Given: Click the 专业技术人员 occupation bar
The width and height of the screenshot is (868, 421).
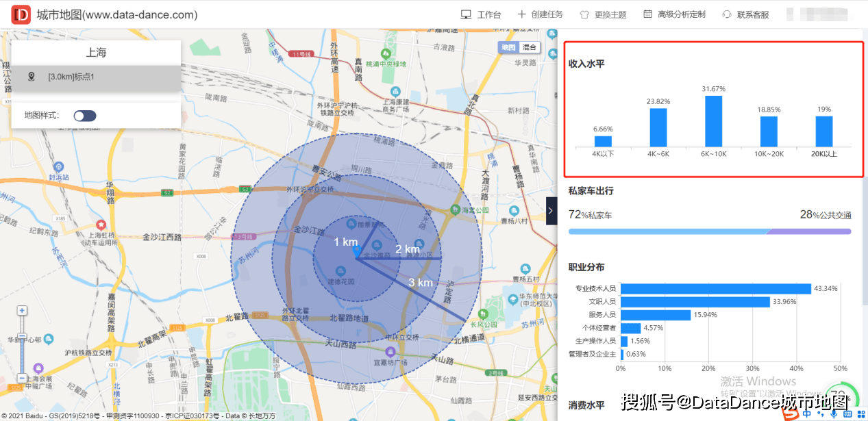Looking at the screenshot, I should pos(715,289).
